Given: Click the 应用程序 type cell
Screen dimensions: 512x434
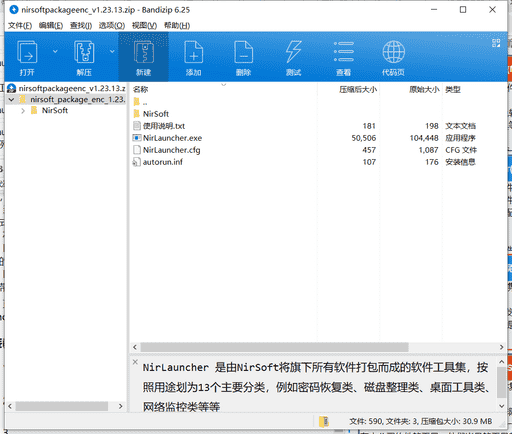Looking at the screenshot, I should click(460, 138).
